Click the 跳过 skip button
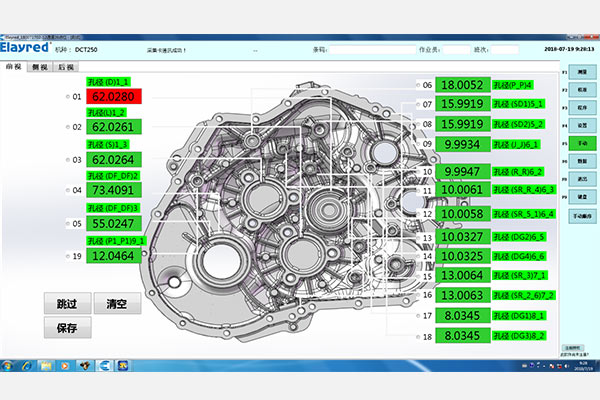600x400 pixels. [x=67, y=304]
